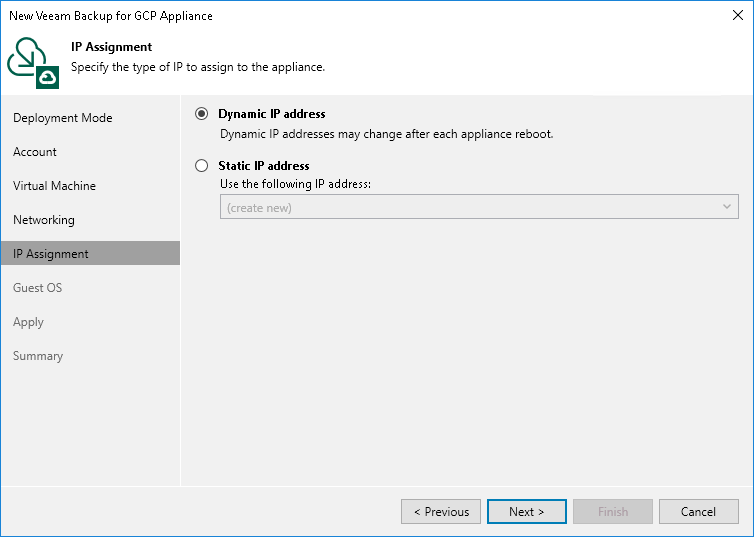Click the dynamic IP reboot warning text
754x537 pixels.
[387, 134]
